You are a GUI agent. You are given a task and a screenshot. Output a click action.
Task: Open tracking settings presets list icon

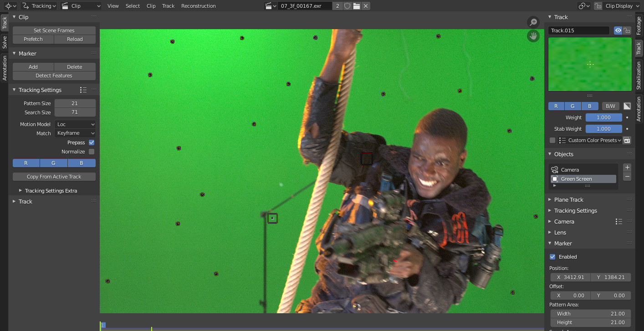click(83, 90)
